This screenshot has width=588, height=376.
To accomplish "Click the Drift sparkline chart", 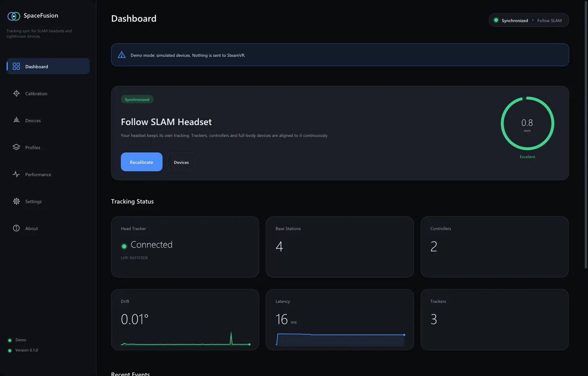I will point(185,339).
